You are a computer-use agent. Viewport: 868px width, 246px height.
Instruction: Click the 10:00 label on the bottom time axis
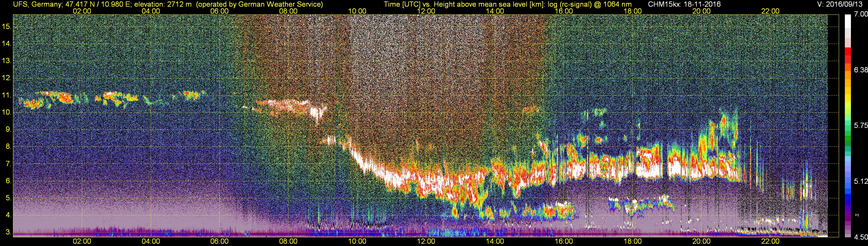coord(357,241)
